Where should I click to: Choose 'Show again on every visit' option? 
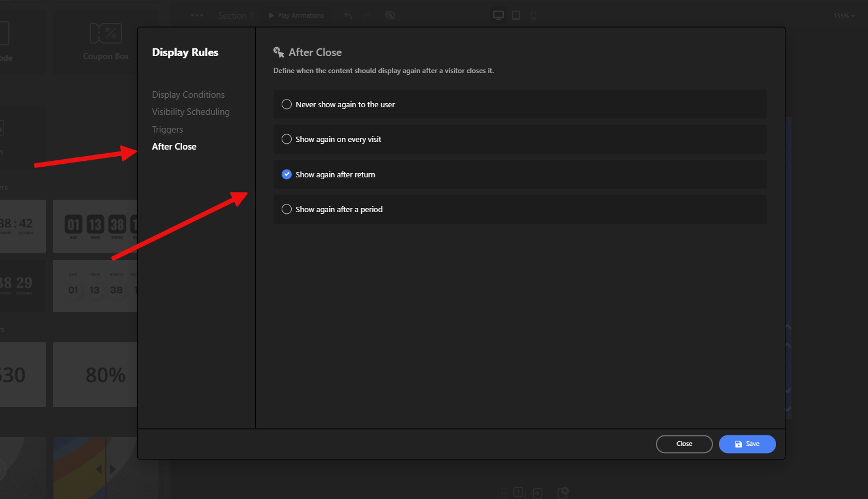coord(286,139)
